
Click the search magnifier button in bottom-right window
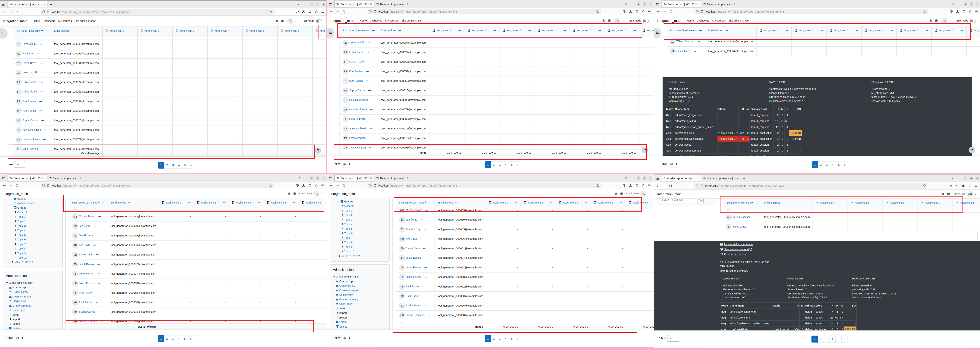[700, 200]
